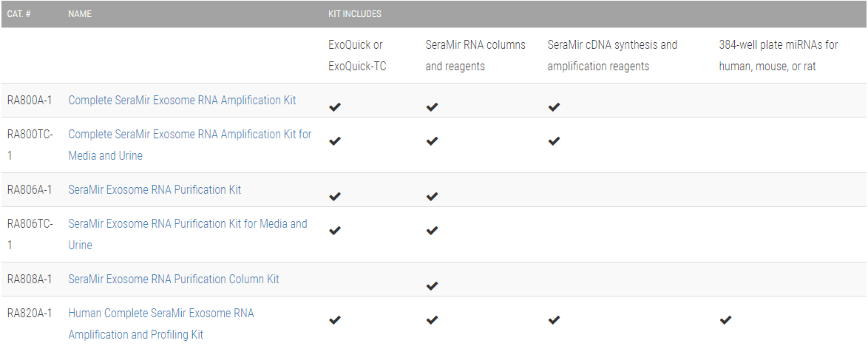Click RNA columns checkmark in the RA806TC-1 row
Viewport: 868px width, 349px height.
432,230
